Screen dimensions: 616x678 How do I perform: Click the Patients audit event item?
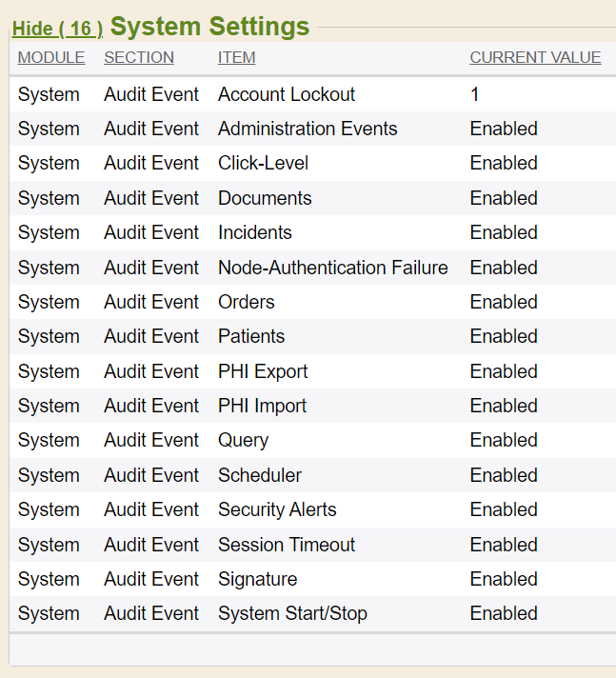251,336
